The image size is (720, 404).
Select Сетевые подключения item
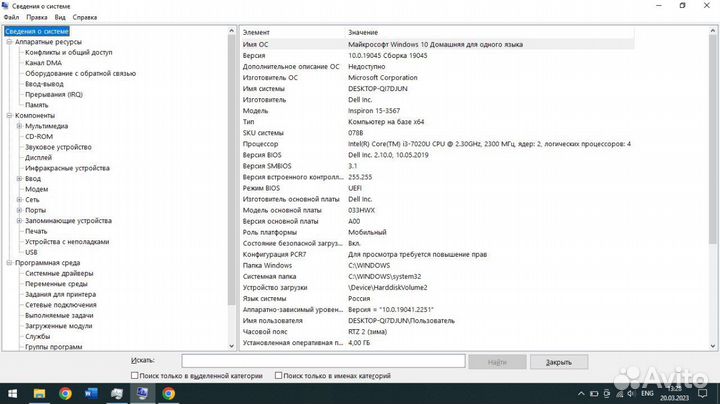point(61,305)
